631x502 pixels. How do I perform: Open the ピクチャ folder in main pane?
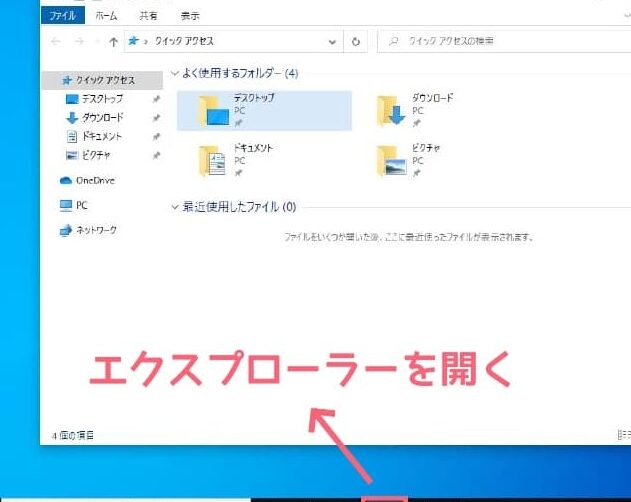pyautogui.click(x=391, y=160)
